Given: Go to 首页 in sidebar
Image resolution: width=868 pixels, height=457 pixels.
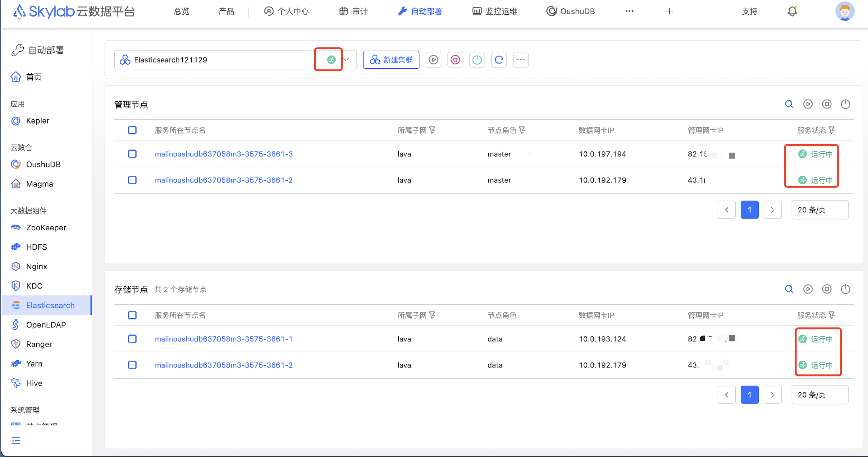Looking at the screenshot, I should point(26,77).
